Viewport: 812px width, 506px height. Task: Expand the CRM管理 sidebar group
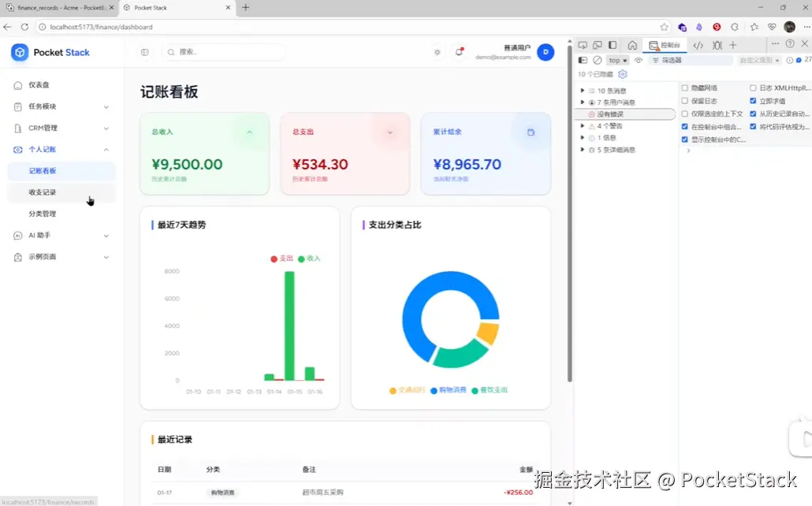[61, 128]
